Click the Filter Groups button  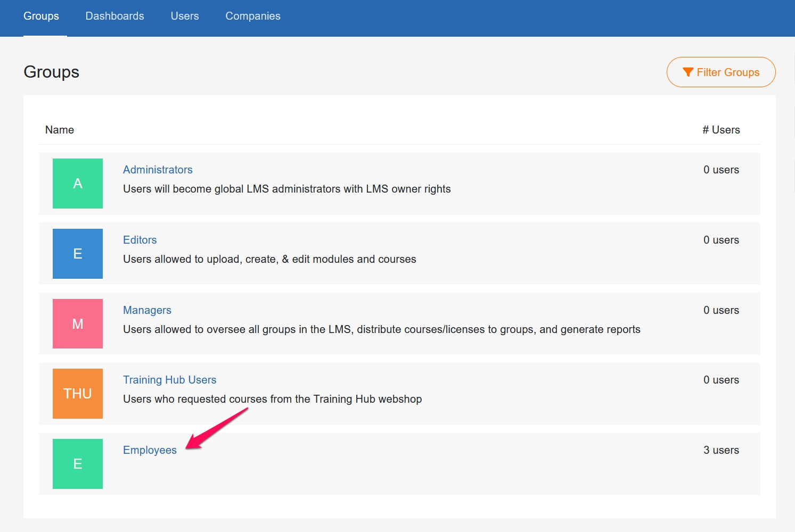pos(721,72)
